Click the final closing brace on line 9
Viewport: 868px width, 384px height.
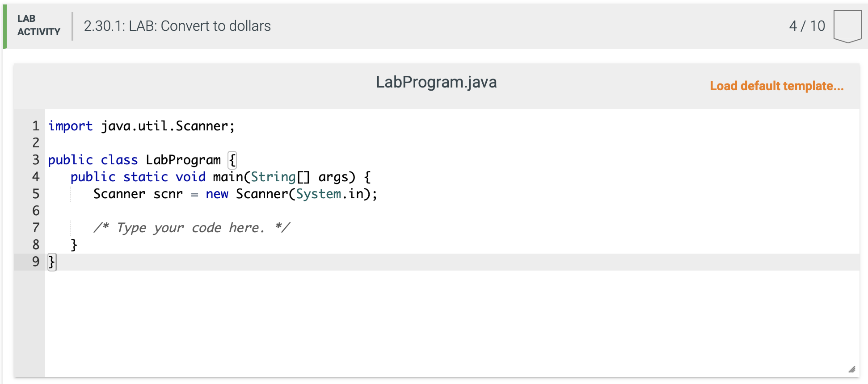coord(51,262)
